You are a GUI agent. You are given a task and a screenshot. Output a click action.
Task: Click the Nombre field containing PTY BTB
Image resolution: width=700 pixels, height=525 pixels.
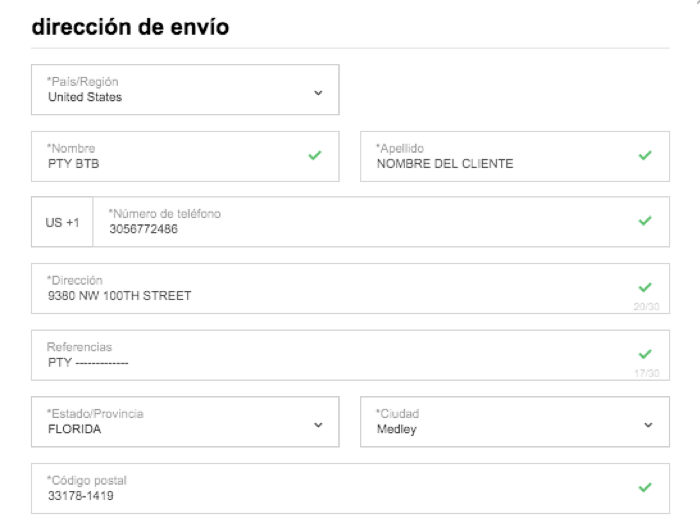point(185,156)
